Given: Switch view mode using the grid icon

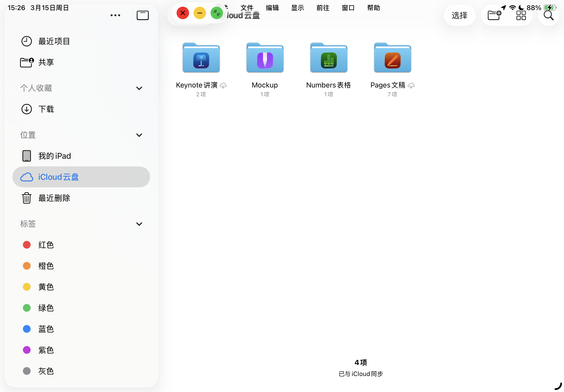Looking at the screenshot, I should (x=521, y=16).
